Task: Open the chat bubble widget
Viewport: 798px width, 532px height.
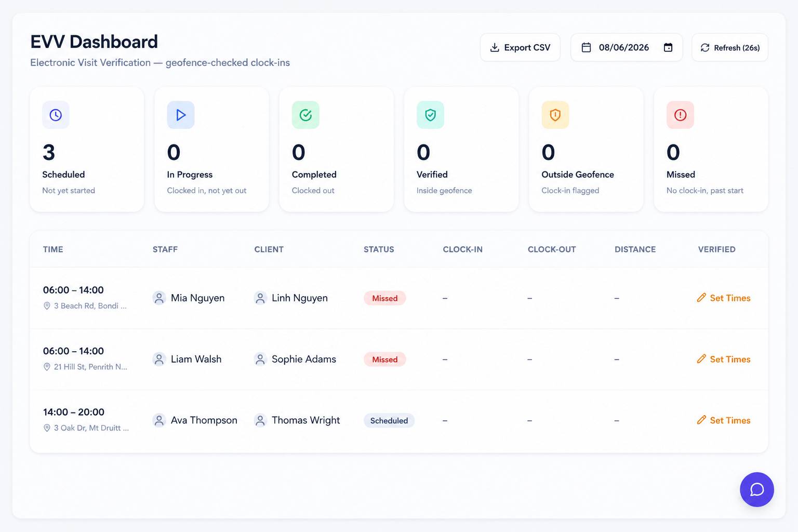Action: coord(757,489)
